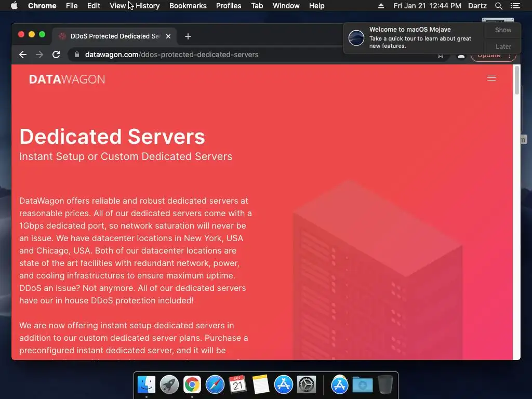Screen dimensions: 532x399
Task: Reload the current page
Action: (56, 55)
